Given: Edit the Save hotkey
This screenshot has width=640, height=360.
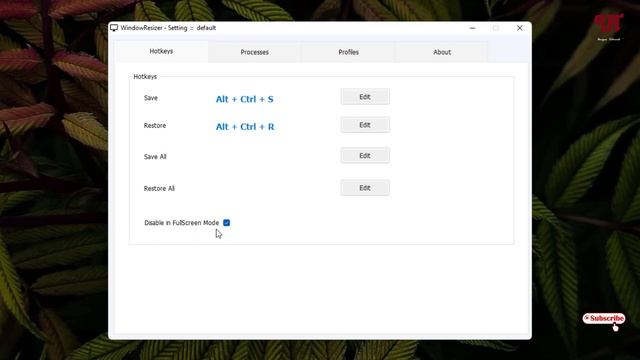Looking at the screenshot, I should [365, 97].
